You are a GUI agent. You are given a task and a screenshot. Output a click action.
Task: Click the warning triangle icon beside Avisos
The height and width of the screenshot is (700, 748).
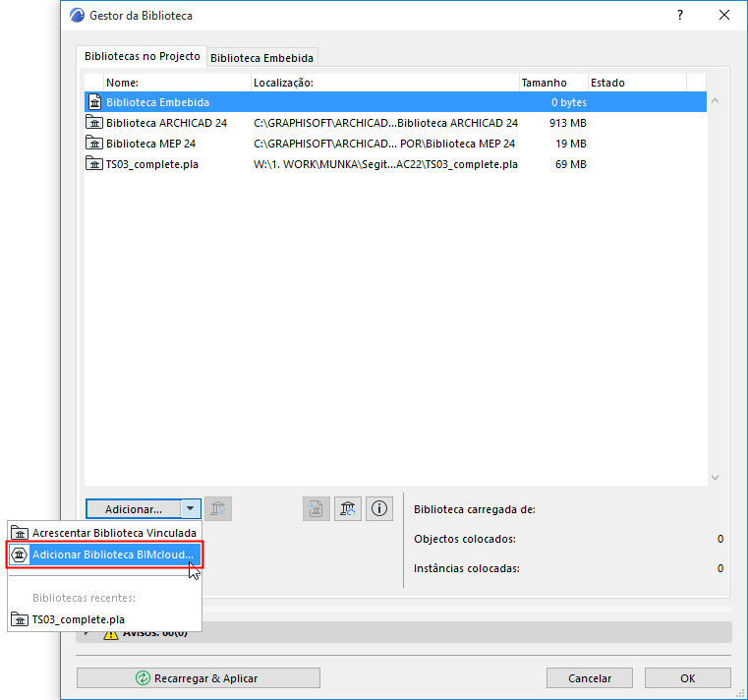[x=111, y=634]
